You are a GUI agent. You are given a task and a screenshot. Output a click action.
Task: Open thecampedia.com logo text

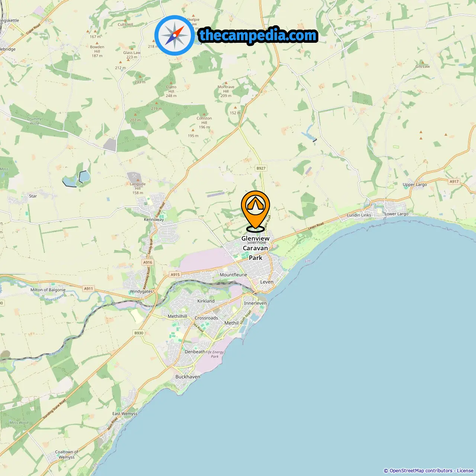pyautogui.click(x=258, y=35)
